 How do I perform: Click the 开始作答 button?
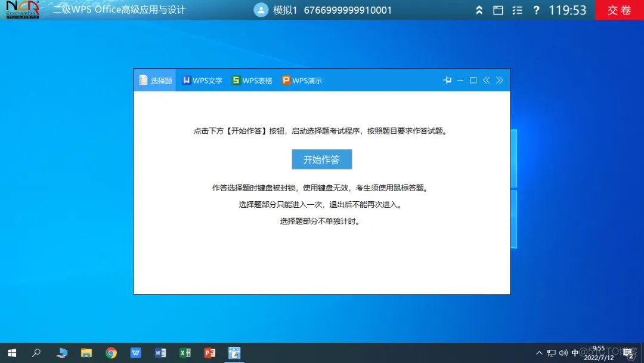321,159
